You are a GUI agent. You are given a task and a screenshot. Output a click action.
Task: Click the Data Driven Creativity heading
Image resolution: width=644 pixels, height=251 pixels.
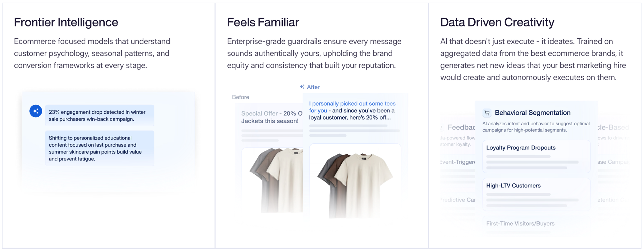tap(497, 22)
